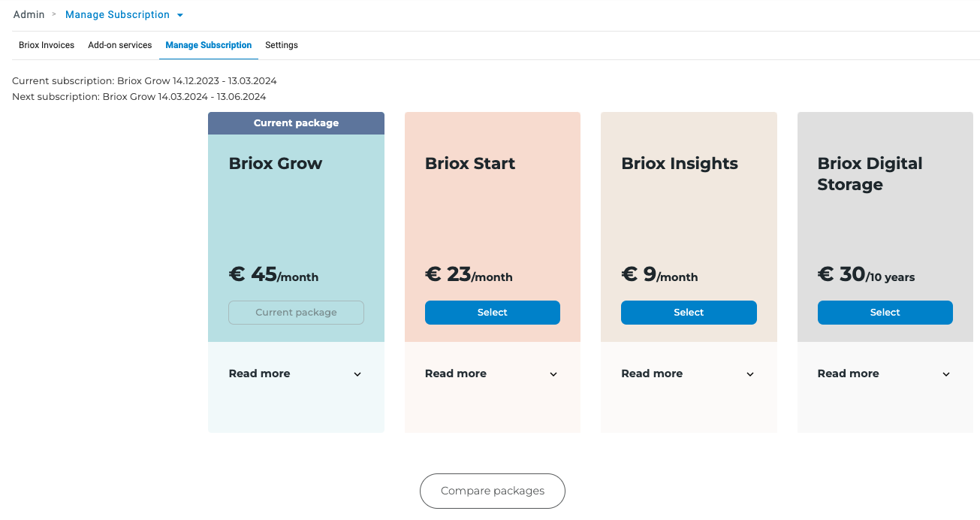This screenshot has height=520, width=980.
Task: Open the Manage Subscription breadcrumb dropdown arrow
Action: coord(180,15)
